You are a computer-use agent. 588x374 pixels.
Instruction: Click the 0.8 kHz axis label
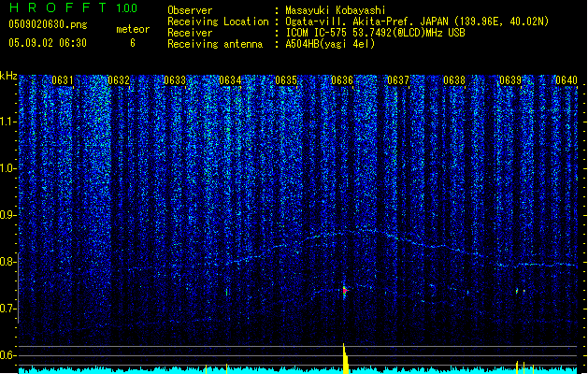click(x=8, y=262)
